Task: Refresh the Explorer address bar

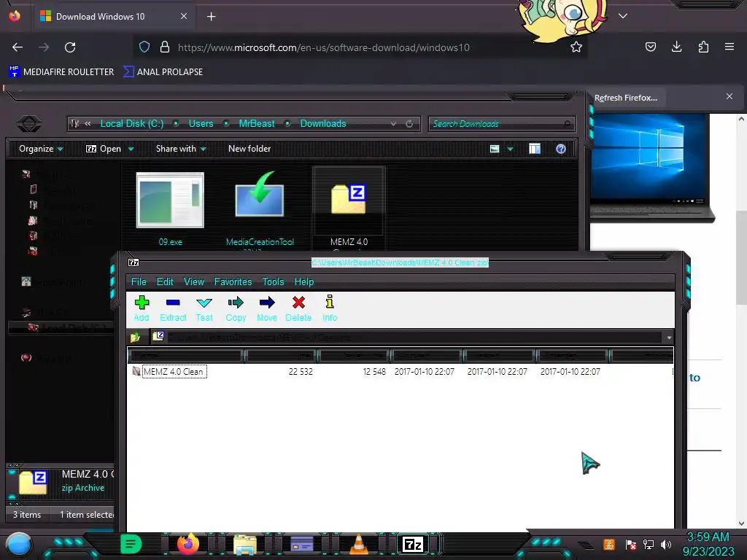Action: coord(409,124)
